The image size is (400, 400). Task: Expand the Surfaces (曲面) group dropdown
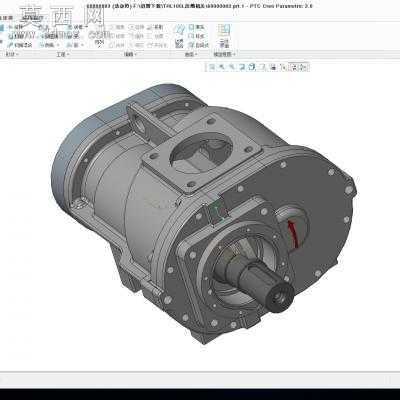point(190,54)
